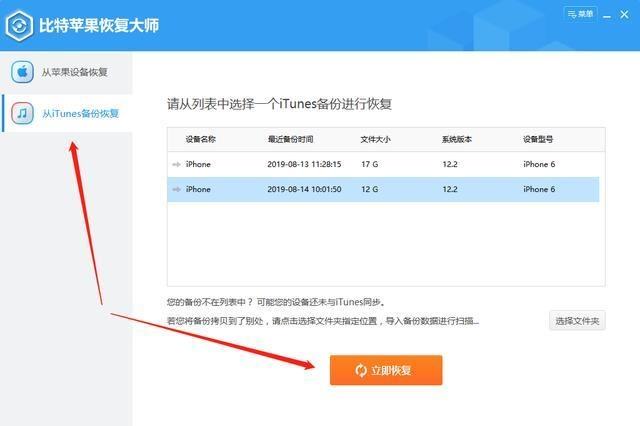Select 从iTunes备份恢复 tab
The width and height of the screenshot is (640, 426).
pos(67,113)
